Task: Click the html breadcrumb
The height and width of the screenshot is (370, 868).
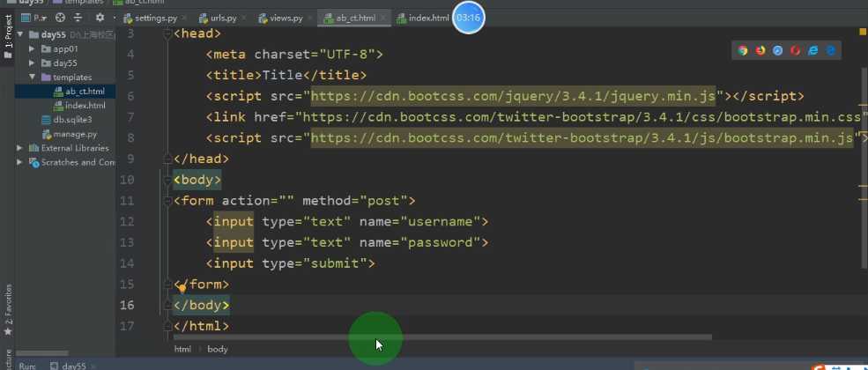Action: [182, 349]
